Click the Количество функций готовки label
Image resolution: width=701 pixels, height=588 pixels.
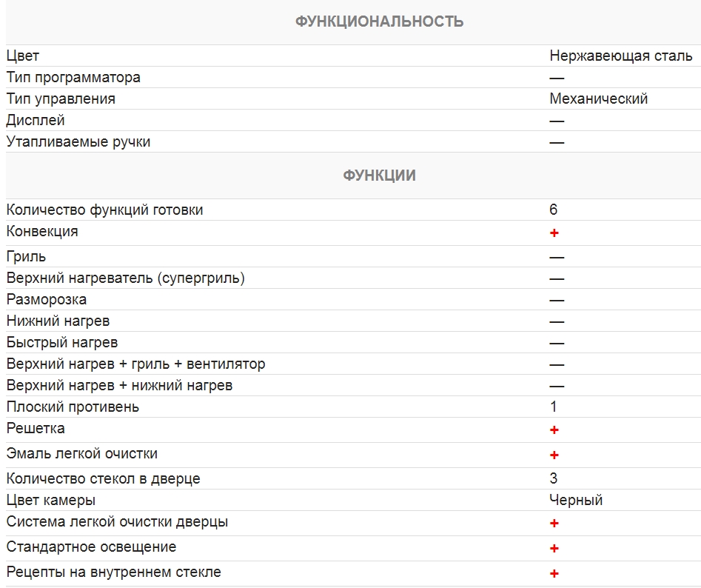point(104,210)
